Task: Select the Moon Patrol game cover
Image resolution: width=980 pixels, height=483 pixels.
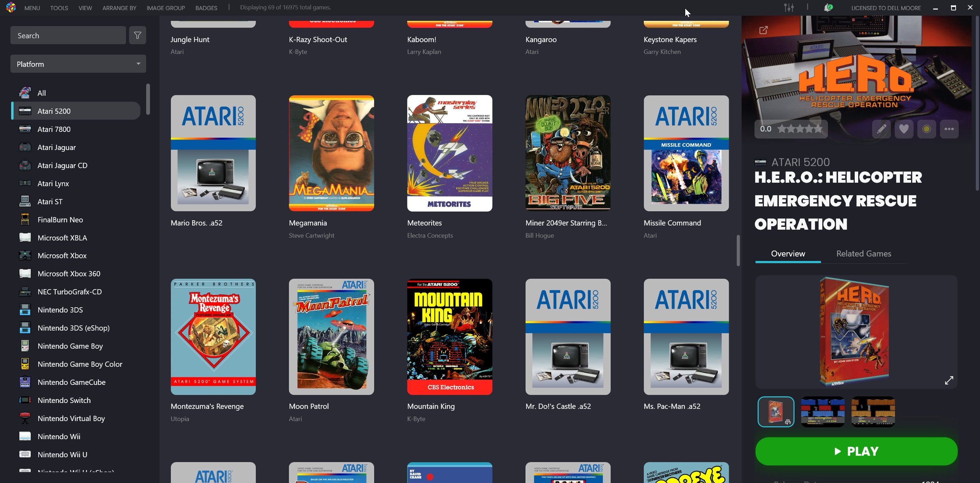Action: click(331, 336)
